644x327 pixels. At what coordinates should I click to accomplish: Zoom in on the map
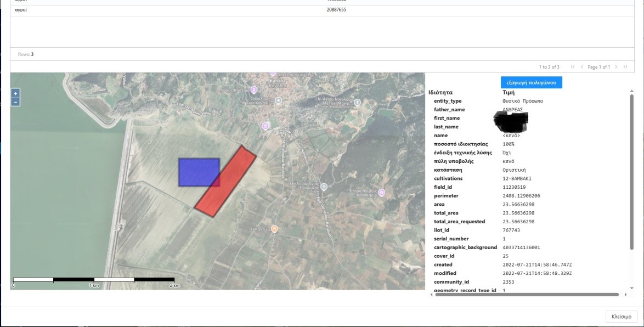tap(15, 93)
